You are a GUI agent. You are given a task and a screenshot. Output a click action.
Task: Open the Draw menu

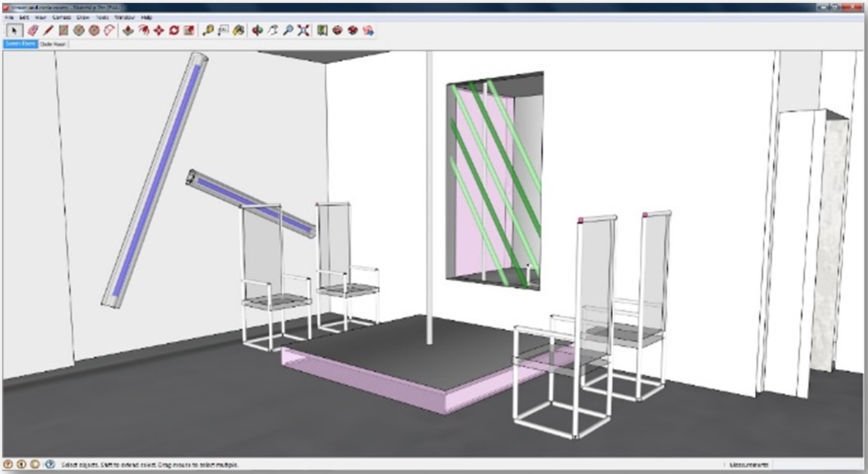tap(83, 17)
